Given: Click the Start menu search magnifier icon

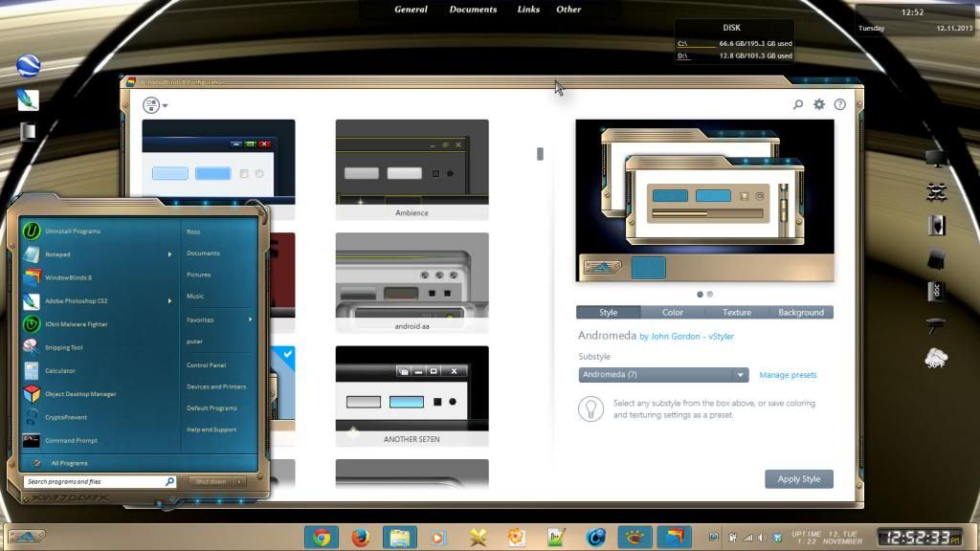Looking at the screenshot, I should pyautogui.click(x=169, y=482).
